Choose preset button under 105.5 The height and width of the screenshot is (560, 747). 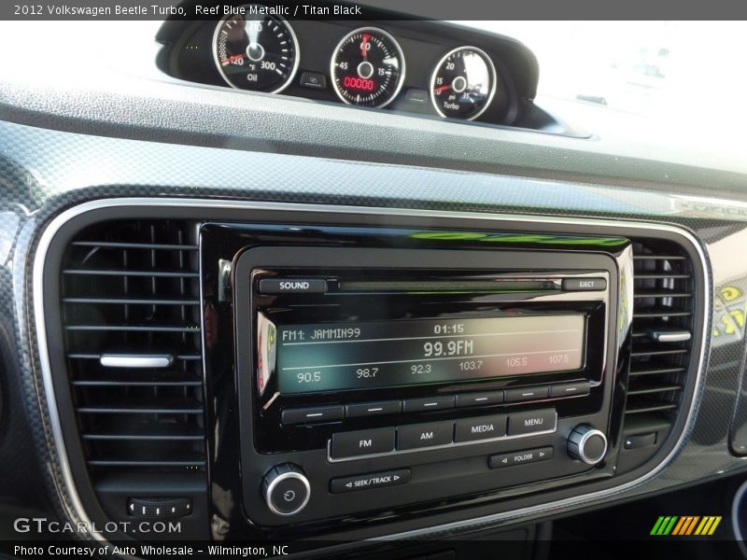pos(526,394)
